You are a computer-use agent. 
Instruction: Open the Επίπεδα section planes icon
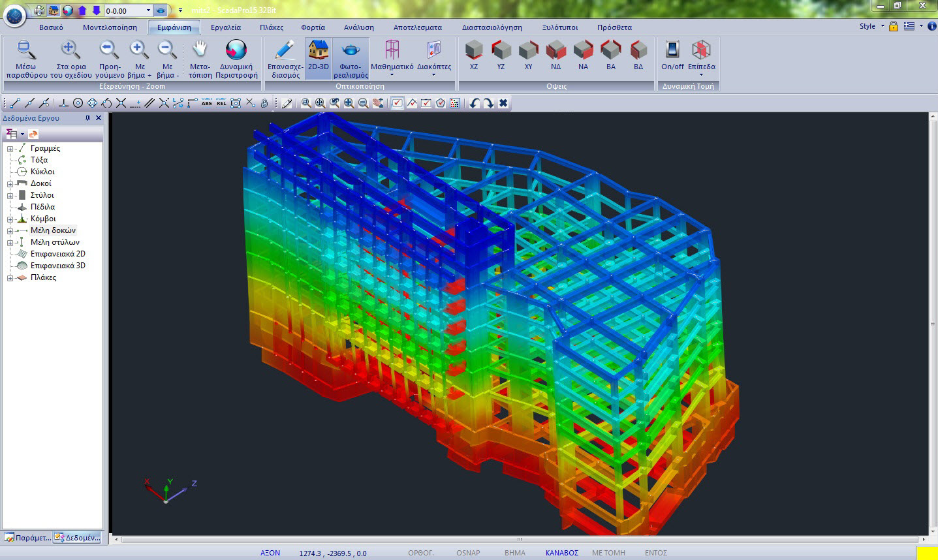[701, 50]
